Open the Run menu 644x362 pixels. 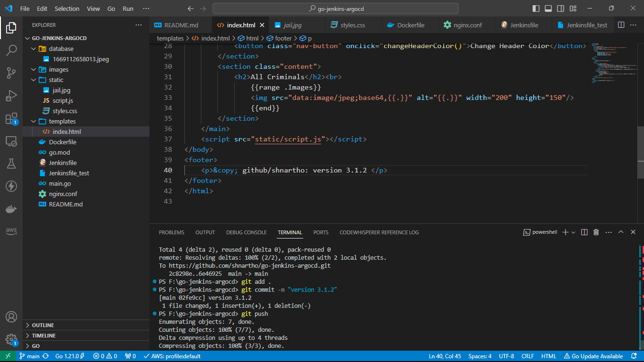[128, 8]
